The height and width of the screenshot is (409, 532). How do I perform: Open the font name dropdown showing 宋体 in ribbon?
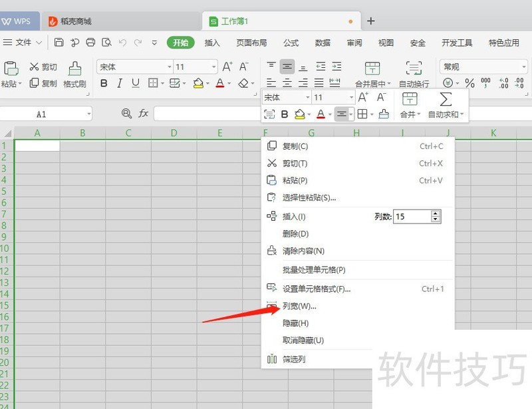click(x=169, y=67)
